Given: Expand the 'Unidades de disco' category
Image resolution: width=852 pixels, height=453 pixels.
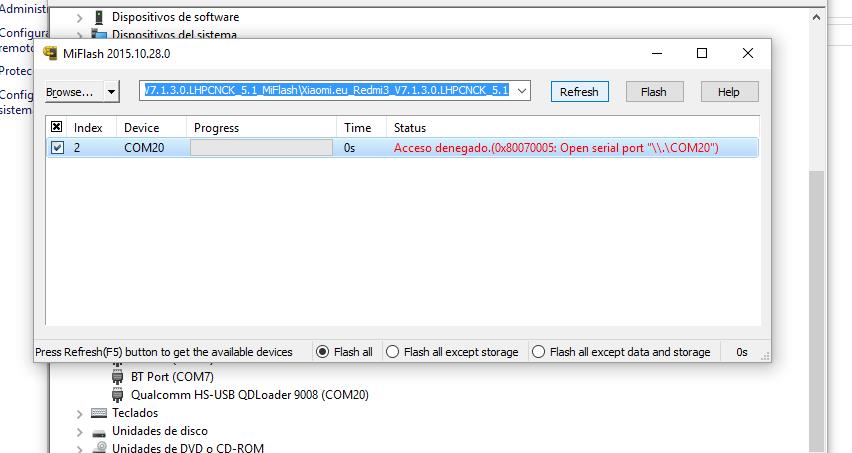Looking at the screenshot, I should pos(80,432).
